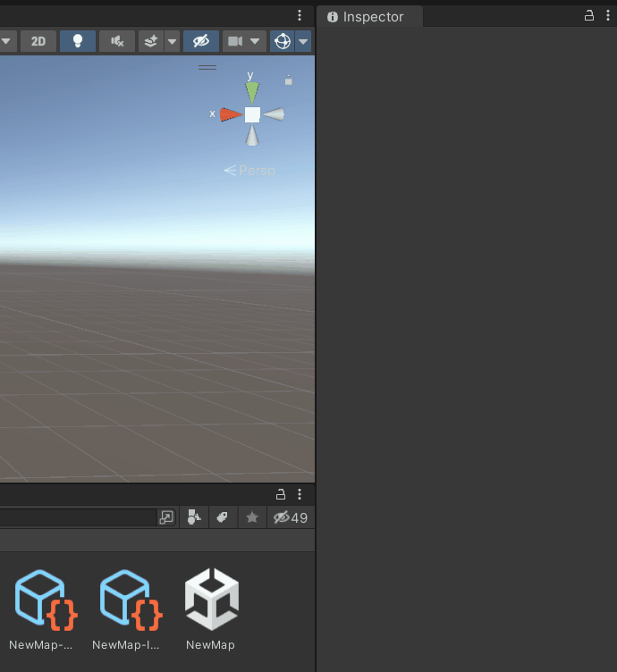Toggle scene audio mute button

point(117,41)
